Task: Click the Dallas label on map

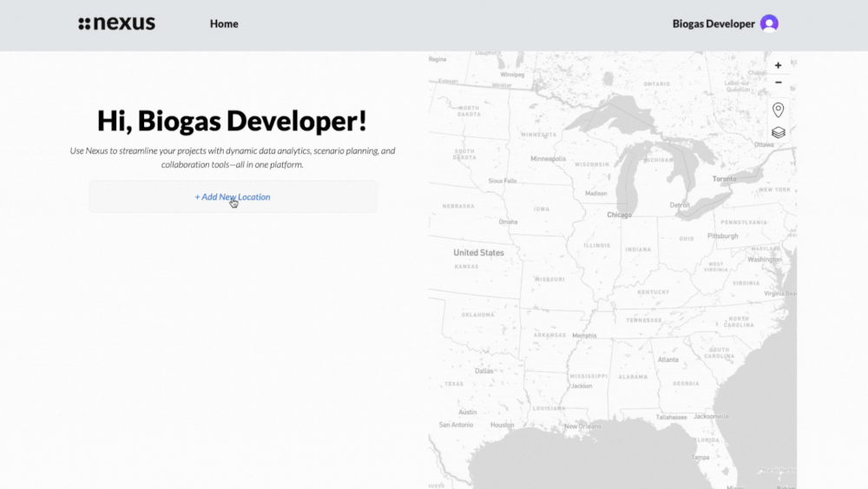Action: coord(483,371)
